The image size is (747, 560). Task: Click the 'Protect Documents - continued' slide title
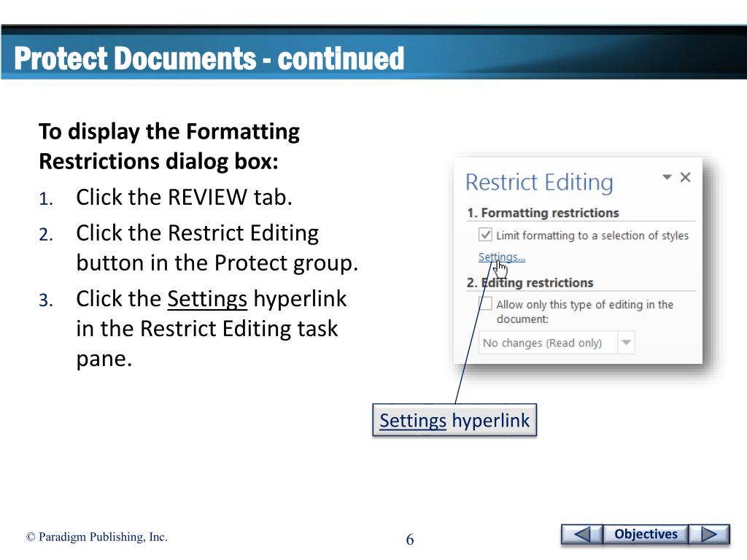(209, 58)
